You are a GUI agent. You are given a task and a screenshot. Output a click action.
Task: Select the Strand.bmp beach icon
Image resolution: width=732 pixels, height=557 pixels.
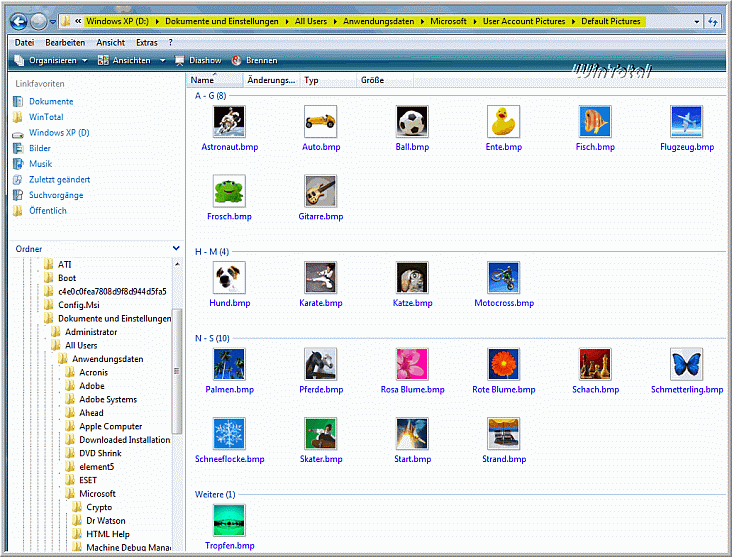[503, 434]
